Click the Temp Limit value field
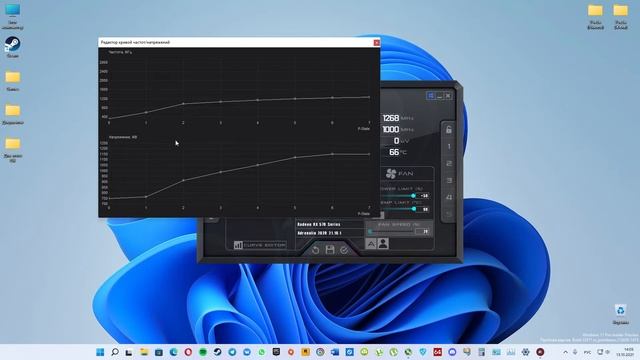 click(424, 209)
